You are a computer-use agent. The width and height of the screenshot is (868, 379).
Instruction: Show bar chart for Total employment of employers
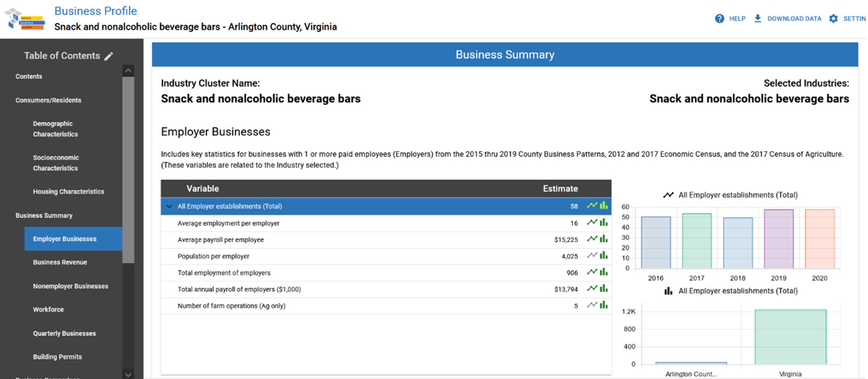tap(603, 273)
